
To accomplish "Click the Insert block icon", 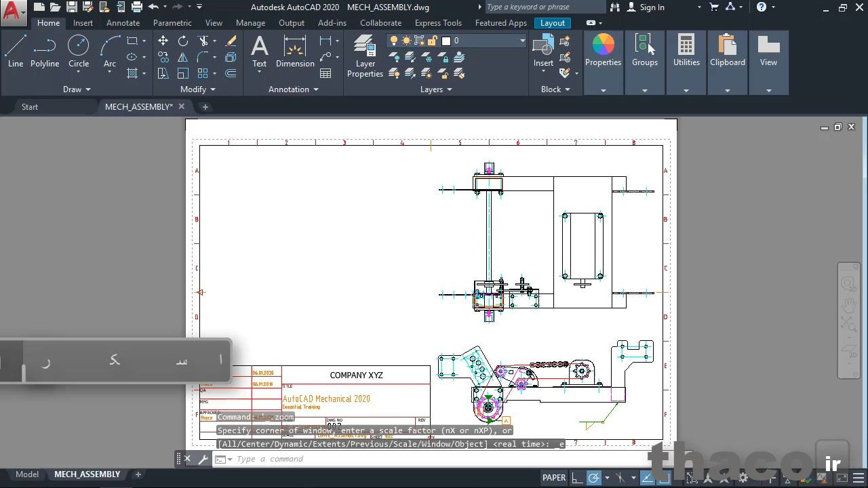I will (x=543, y=52).
